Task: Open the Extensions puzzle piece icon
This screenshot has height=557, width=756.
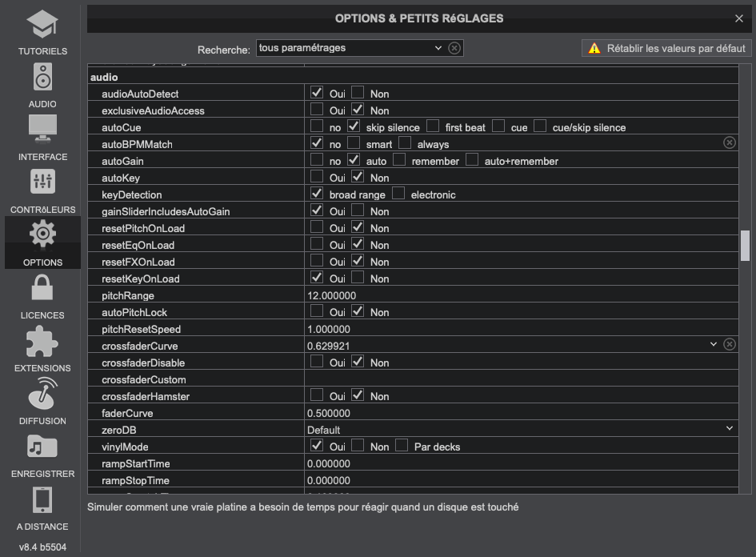Action: 42,342
